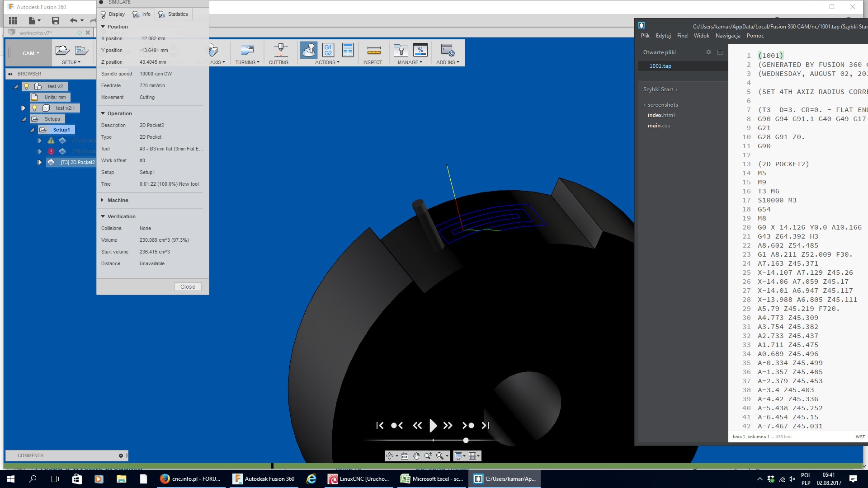Toggle light bulb visibility of test v2

click(27, 86)
